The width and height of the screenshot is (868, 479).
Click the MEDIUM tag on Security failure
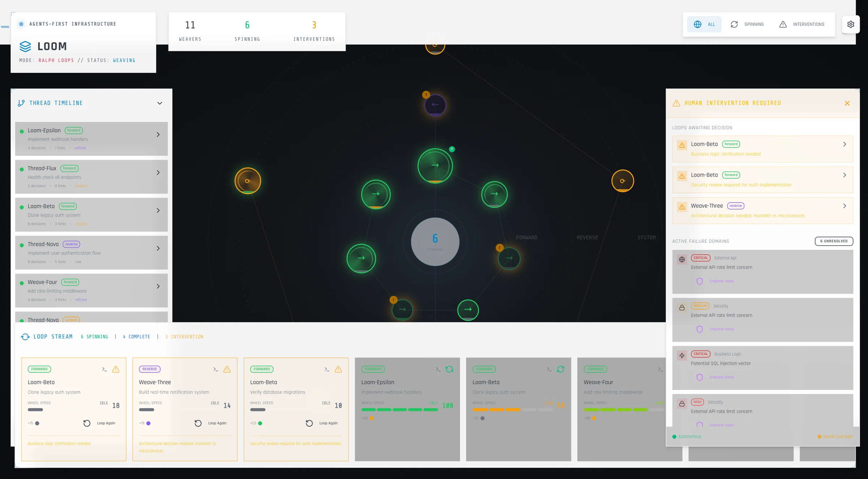click(700, 306)
